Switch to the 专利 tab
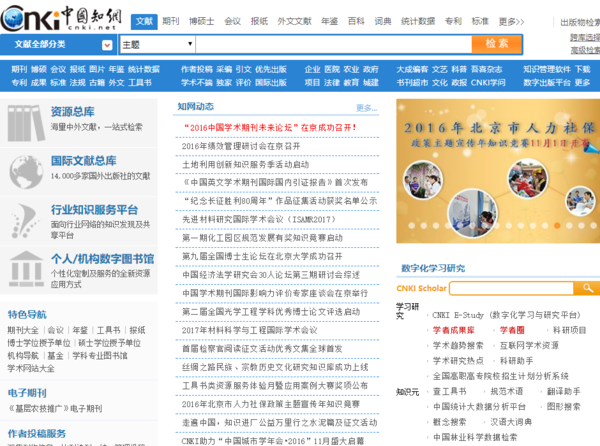Image resolution: width=600 pixels, height=446 pixels. click(453, 21)
